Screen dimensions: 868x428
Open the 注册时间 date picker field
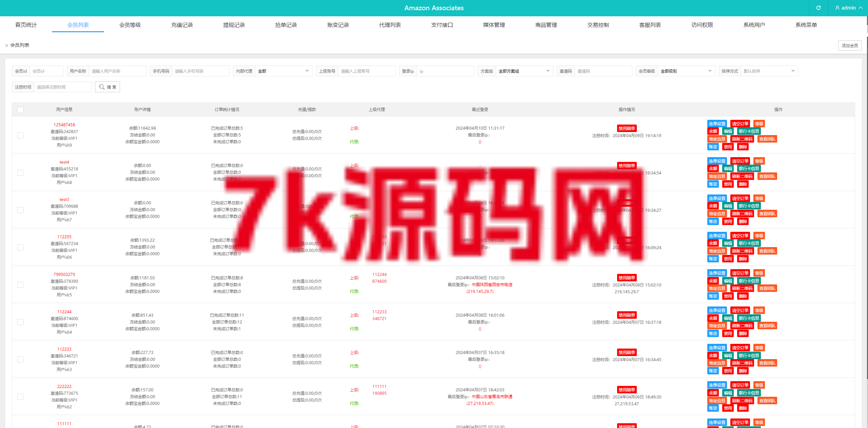[x=62, y=87]
